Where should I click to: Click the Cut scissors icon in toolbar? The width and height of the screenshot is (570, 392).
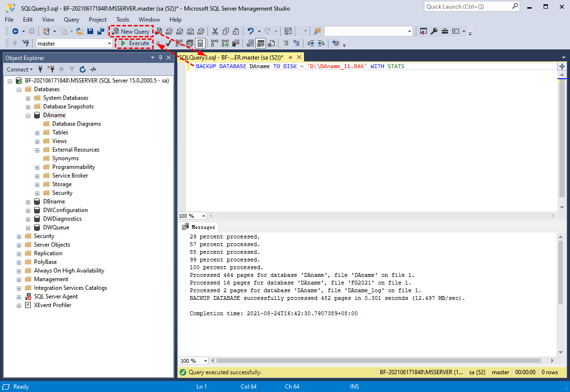click(x=215, y=31)
